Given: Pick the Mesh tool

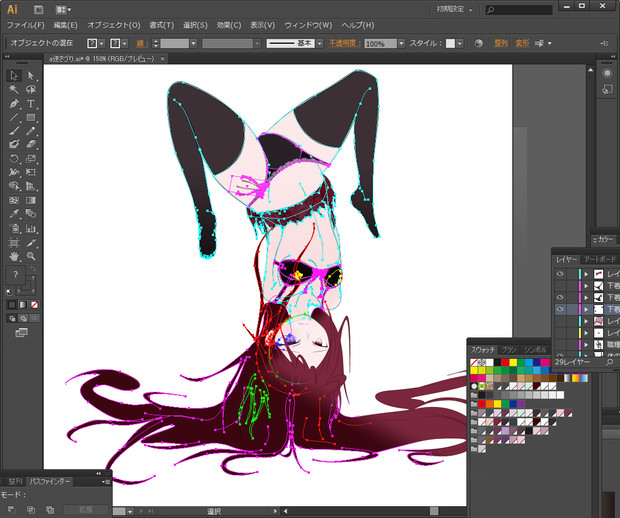Looking at the screenshot, I should click(x=14, y=200).
